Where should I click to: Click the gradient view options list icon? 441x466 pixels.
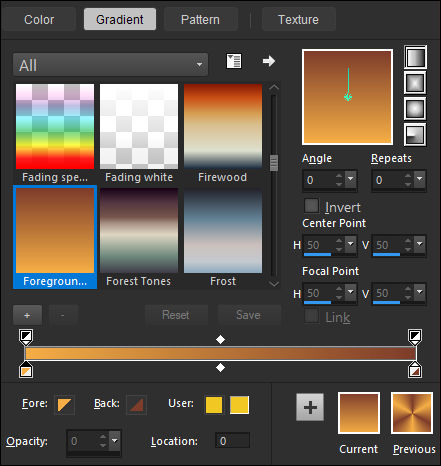click(x=234, y=61)
